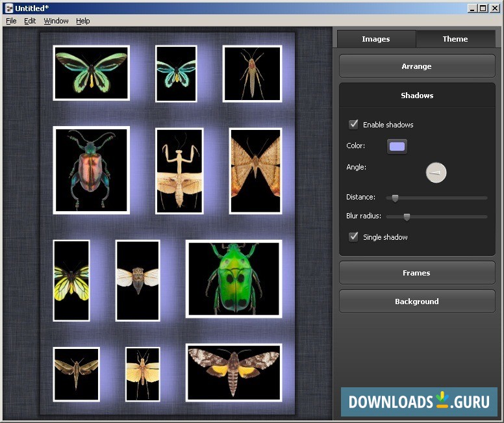Select the yellow-banded hawk moth photo
The width and height of the screenshot is (504, 423).
click(x=234, y=372)
